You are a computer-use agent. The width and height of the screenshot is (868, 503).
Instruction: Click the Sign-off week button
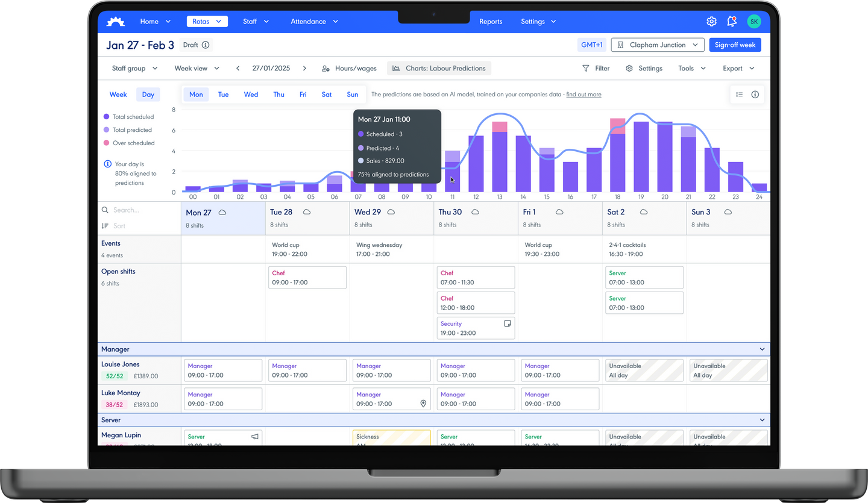pyautogui.click(x=735, y=45)
